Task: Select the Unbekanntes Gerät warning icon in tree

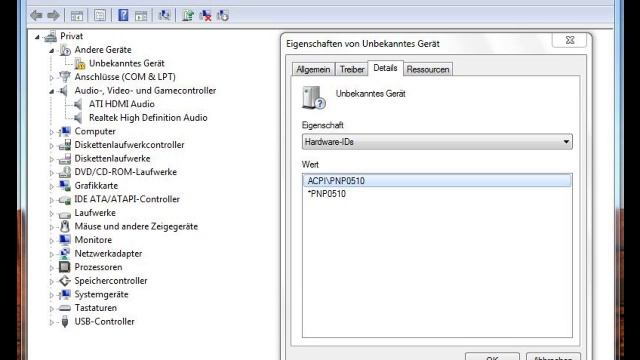Action: coord(80,64)
